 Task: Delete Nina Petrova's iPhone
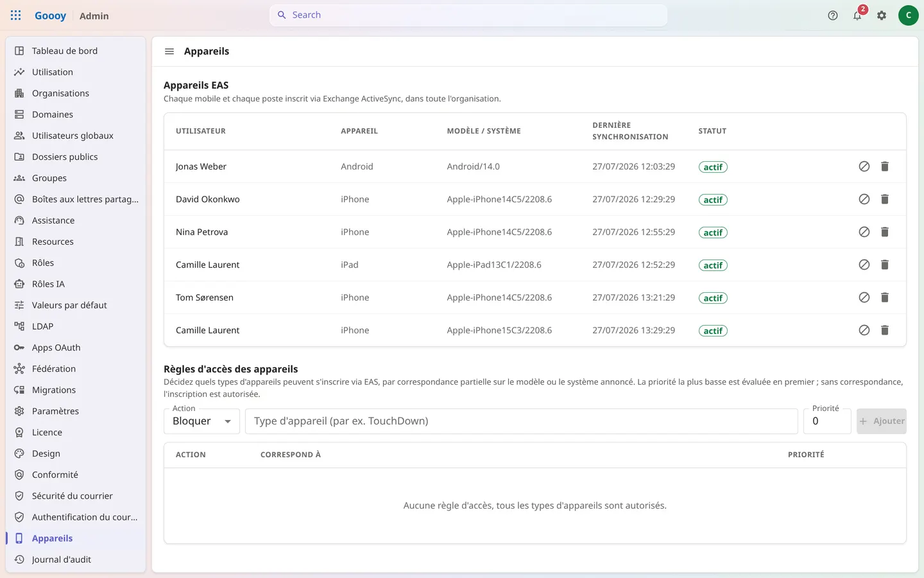click(885, 232)
